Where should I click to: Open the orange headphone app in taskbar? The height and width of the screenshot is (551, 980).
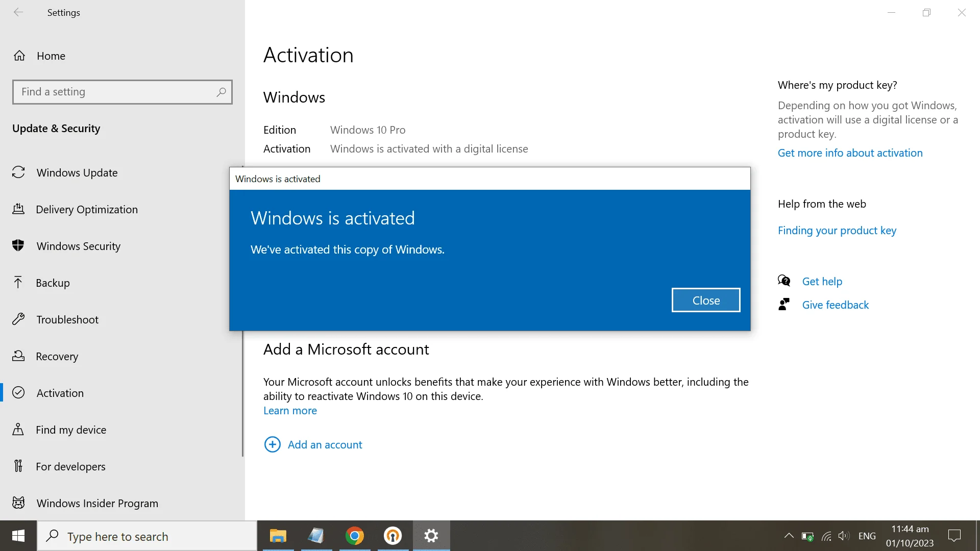coord(393,536)
